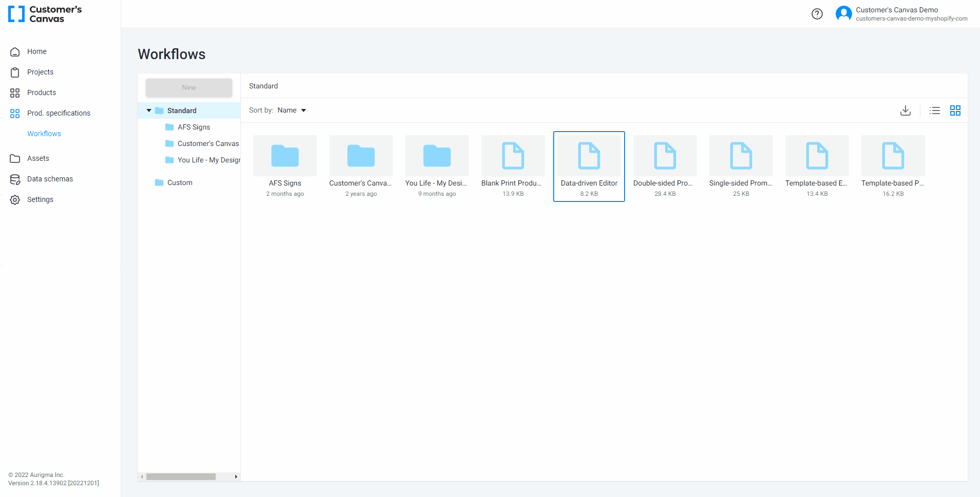
Task: Click the "16.2 KB" size text
Action: (x=893, y=194)
